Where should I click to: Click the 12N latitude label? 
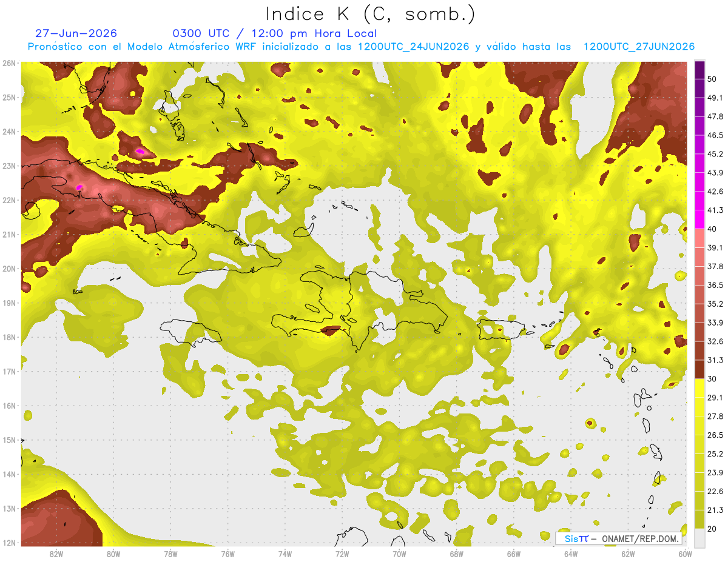pyautogui.click(x=8, y=543)
